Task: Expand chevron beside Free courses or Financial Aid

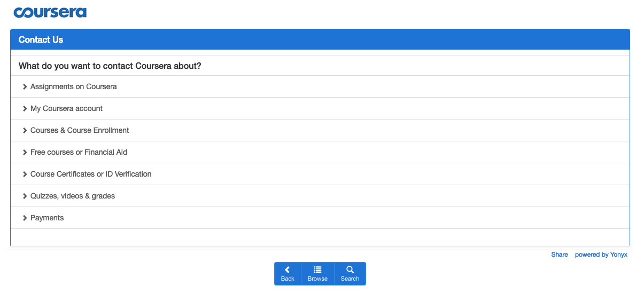Action: pos(25,152)
